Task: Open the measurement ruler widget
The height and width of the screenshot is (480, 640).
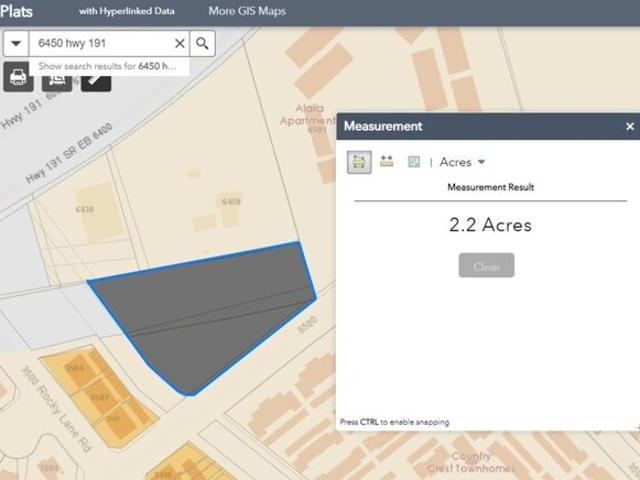Action: 96,79
